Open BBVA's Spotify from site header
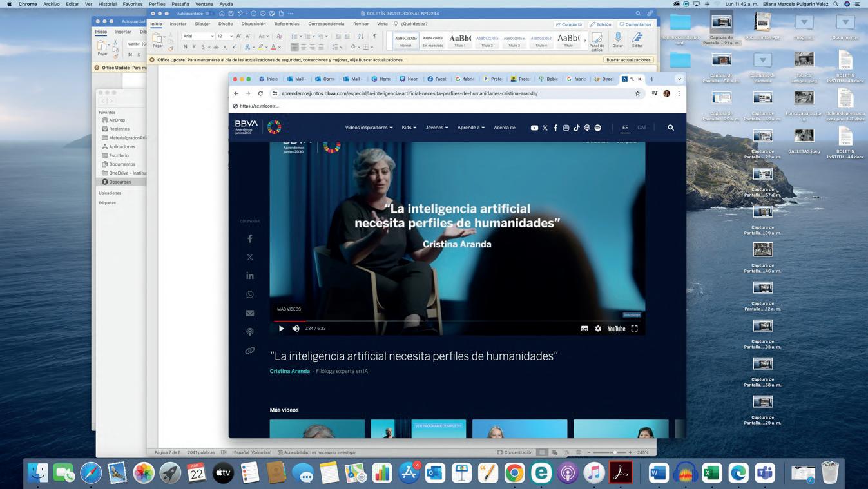 tap(598, 128)
